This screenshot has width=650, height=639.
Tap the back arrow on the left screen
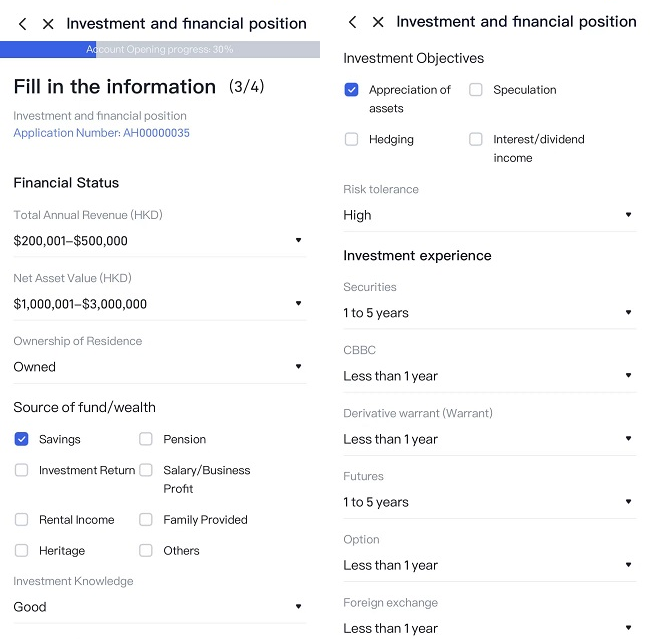pyautogui.click(x=23, y=24)
